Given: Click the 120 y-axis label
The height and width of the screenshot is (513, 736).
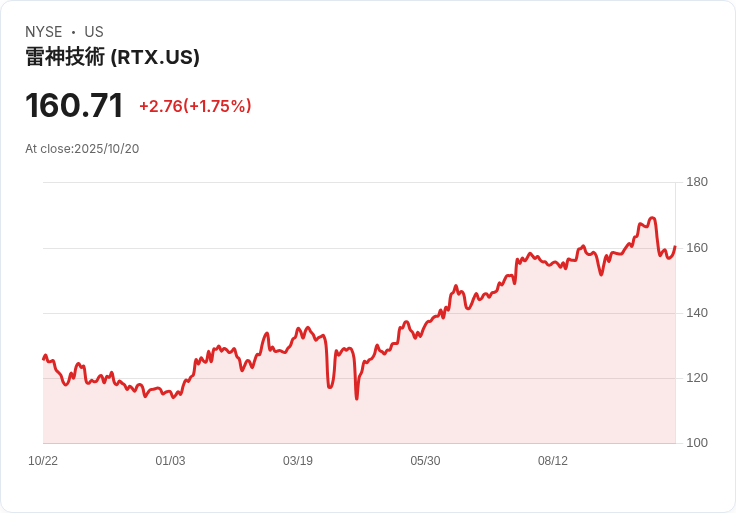Looking at the screenshot, I should tap(697, 378).
